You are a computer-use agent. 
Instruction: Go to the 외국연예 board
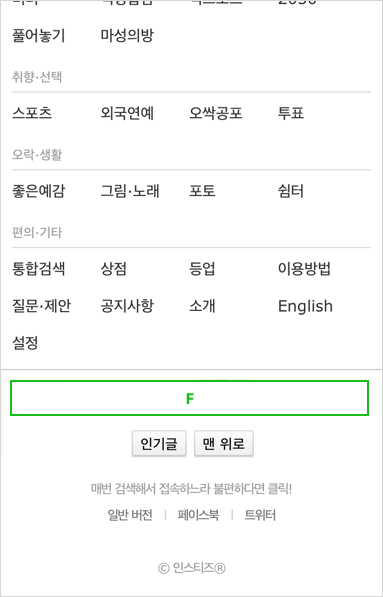(x=127, y=113)
